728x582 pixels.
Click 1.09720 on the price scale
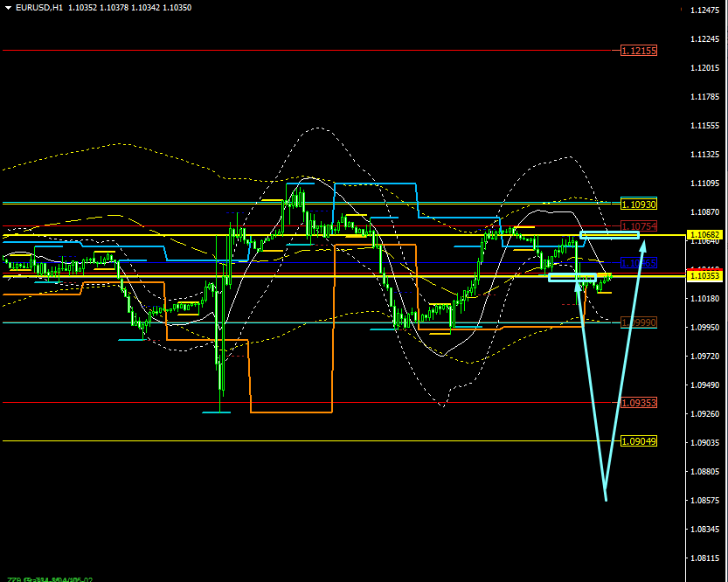click(x=704, y=356)
